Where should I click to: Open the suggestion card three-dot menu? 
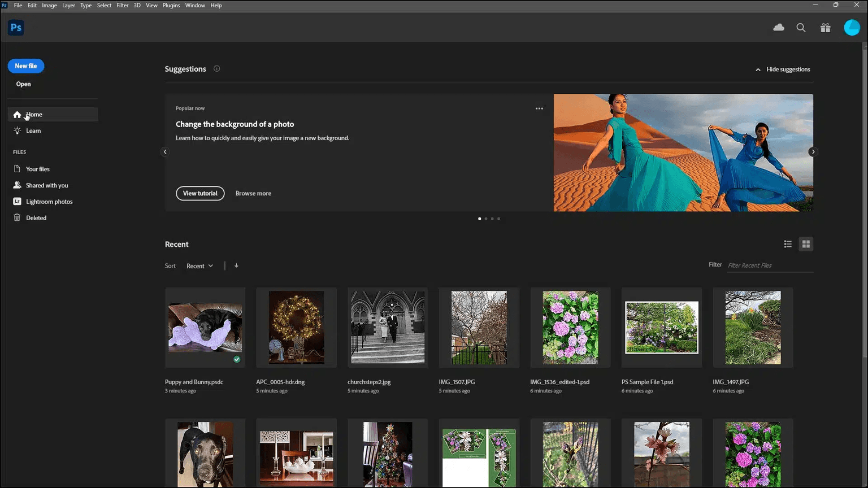tap(539, 108)
